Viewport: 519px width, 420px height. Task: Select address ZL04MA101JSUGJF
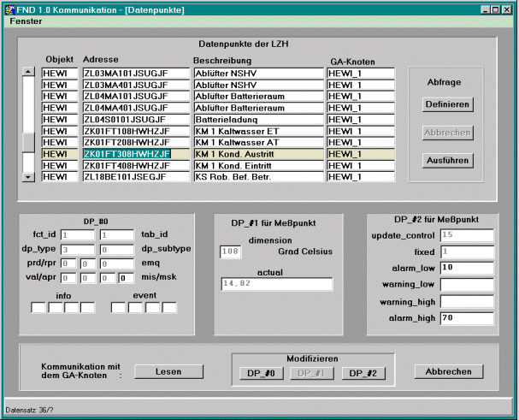coord(136,96)
